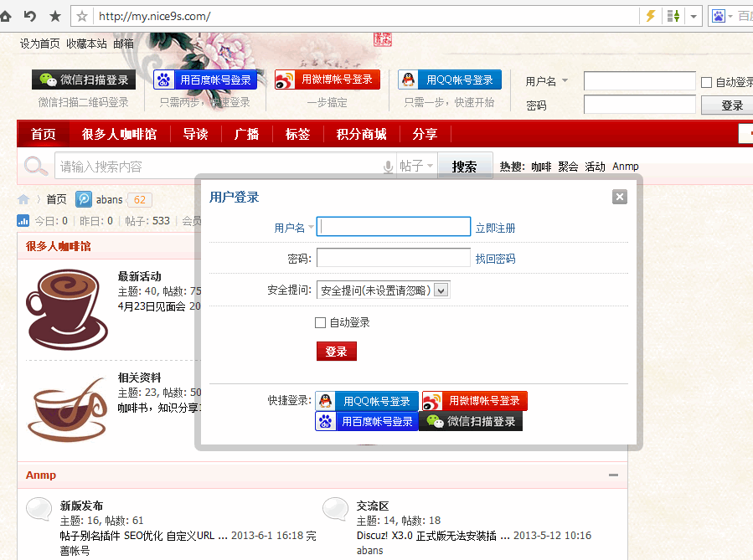Click the bookmark star icon in browser toolbar
The image size is (753, 560).
pyautogui.click(x=55, y=15)
